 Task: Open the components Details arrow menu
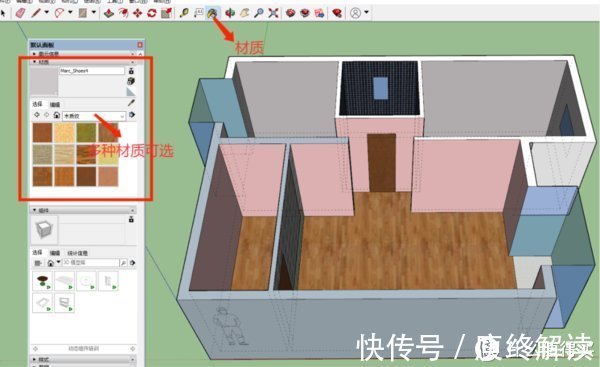pyautogui.click(x=132, y=263)
